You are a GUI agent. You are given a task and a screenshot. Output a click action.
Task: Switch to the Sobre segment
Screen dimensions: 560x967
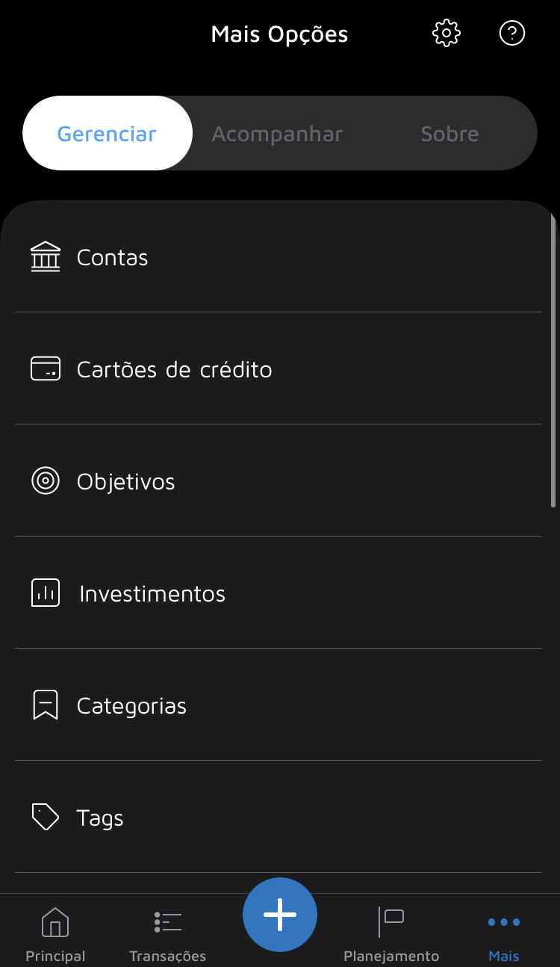[x=449, y=134]
